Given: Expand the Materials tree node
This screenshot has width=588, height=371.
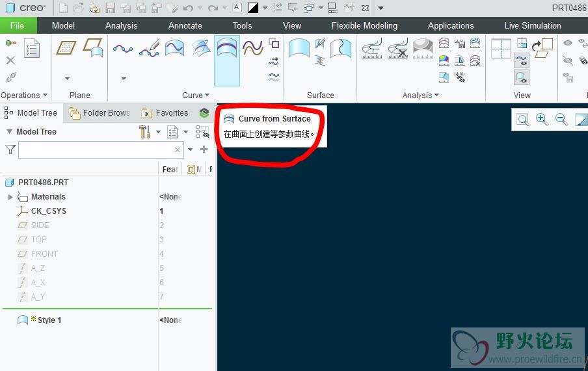Looking at the screenshot, I should click(10, 197).
